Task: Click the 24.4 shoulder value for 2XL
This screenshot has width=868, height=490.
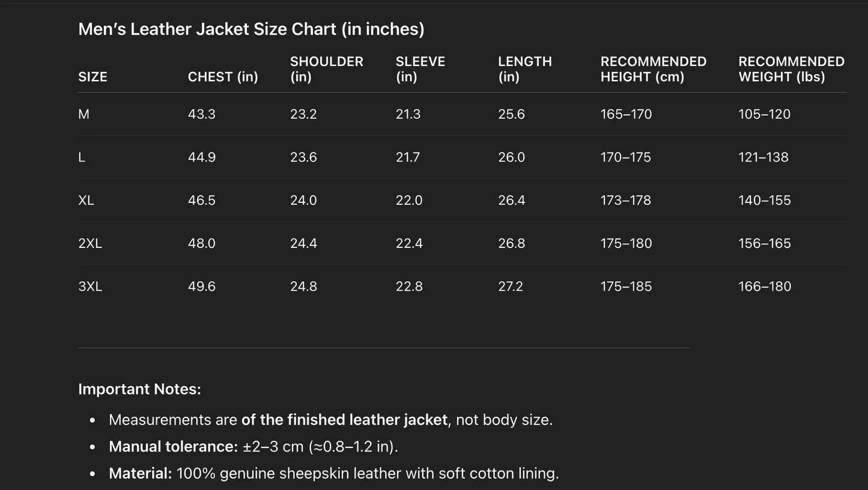Action: pos(303,243)
